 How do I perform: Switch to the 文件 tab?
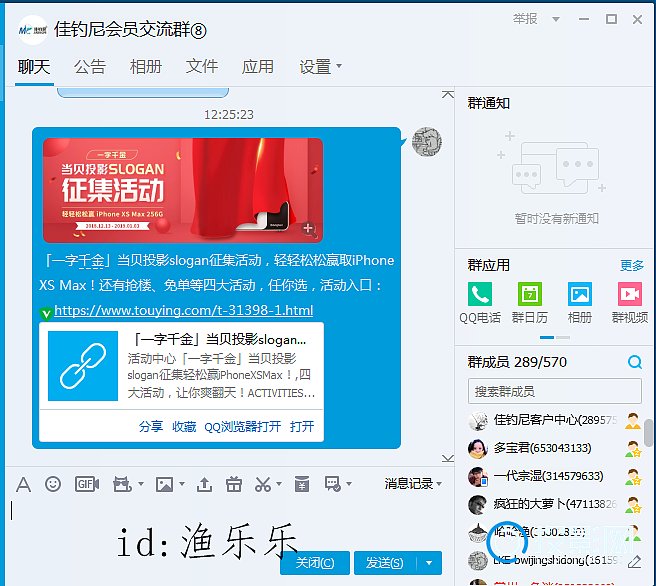[202, 67]
